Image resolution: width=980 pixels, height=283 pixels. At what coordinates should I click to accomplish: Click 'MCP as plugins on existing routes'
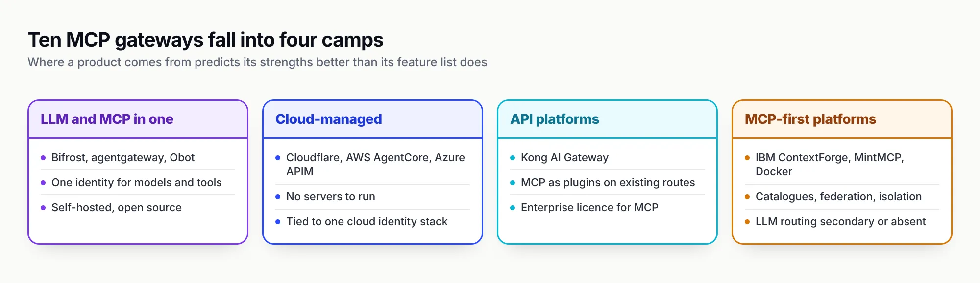[x=607, y=183]
